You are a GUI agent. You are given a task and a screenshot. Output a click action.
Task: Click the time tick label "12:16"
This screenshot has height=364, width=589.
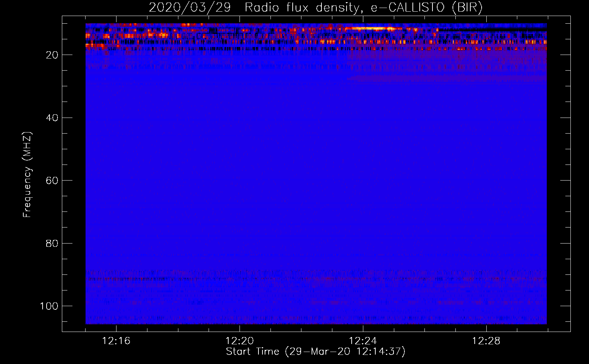(x=116, y=341)
